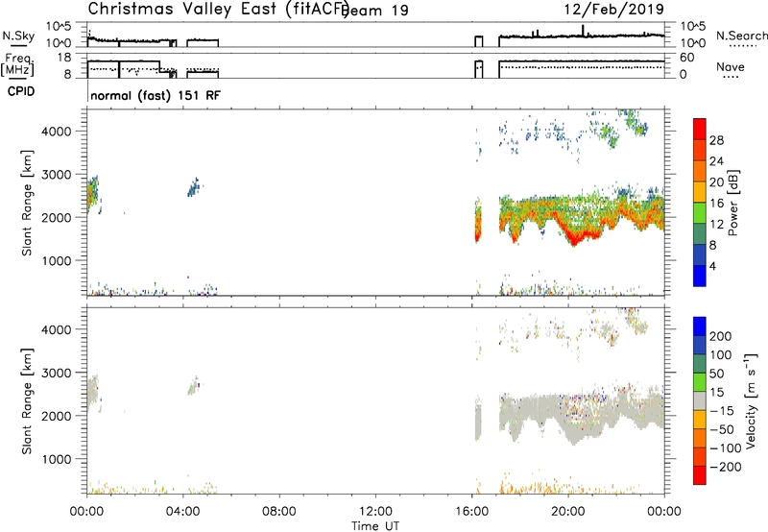Click the '60' Nave axis tick
Screen dimensions: 768x532
[x=687, y=58]
